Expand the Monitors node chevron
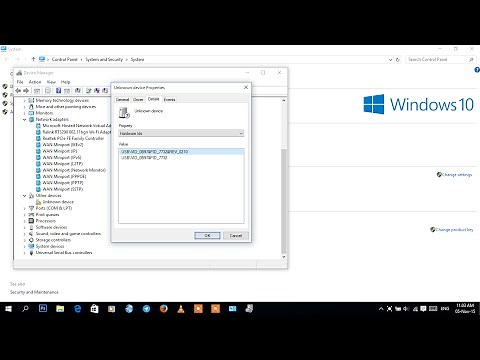Image resolution: width=480 pixels, height=360 pixels. (x=24, y=113)
